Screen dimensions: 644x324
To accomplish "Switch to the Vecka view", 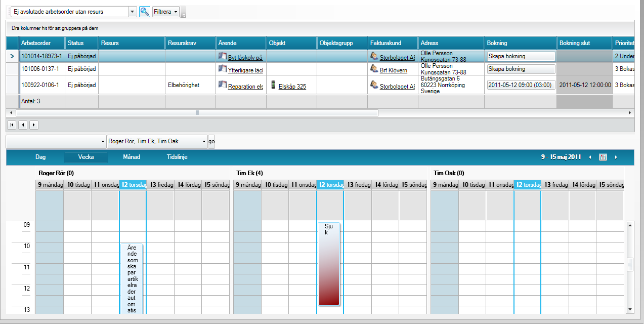I will (x=86, y=157).
